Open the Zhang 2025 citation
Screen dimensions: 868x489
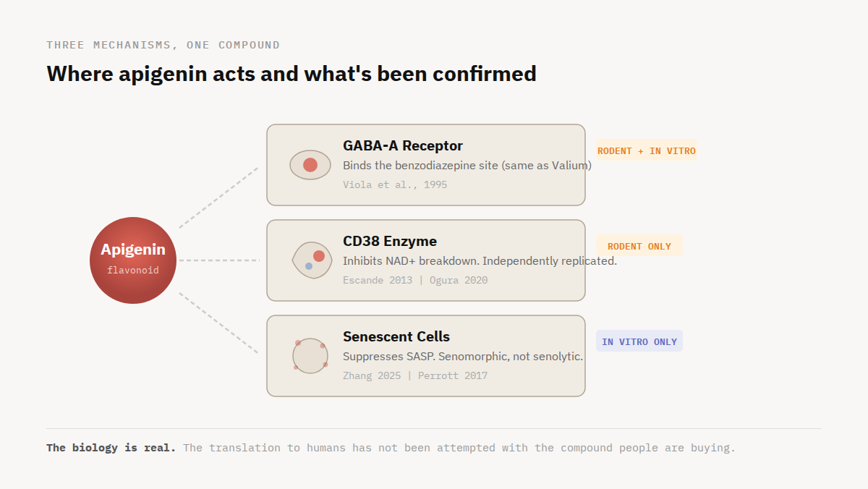[370, 375]
